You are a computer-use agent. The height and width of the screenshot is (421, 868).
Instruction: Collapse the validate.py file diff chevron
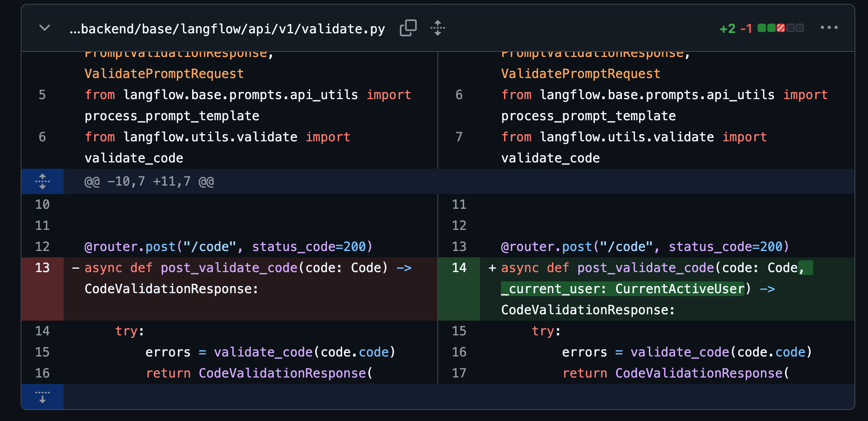(x=45, y=28)
